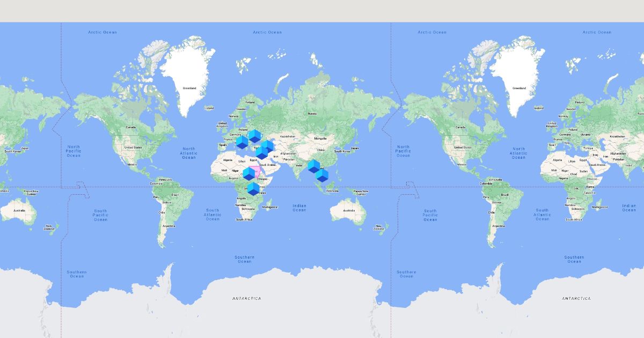Click the China country label

[320, 150]
